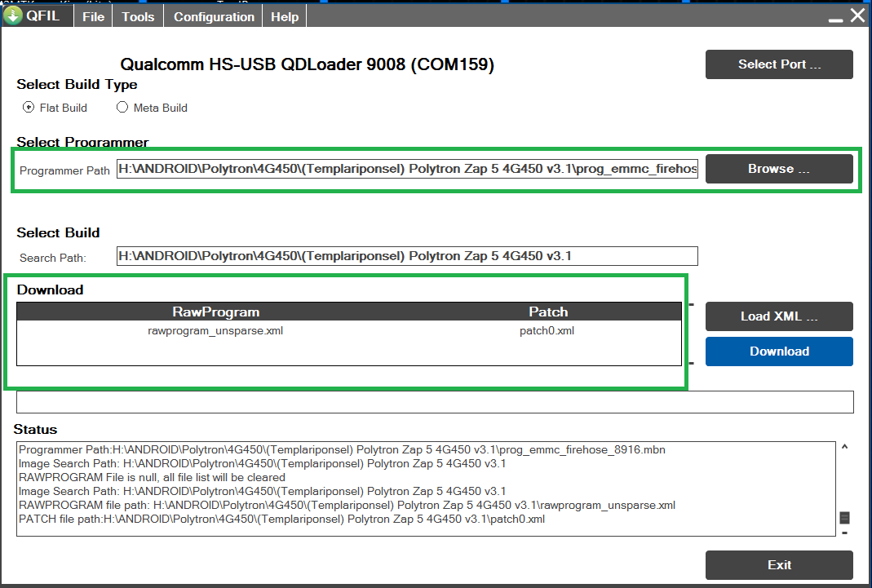The image size is (872, 588).
Task: Click the small minus button beside Download table bottom
Action: point(691,363)
